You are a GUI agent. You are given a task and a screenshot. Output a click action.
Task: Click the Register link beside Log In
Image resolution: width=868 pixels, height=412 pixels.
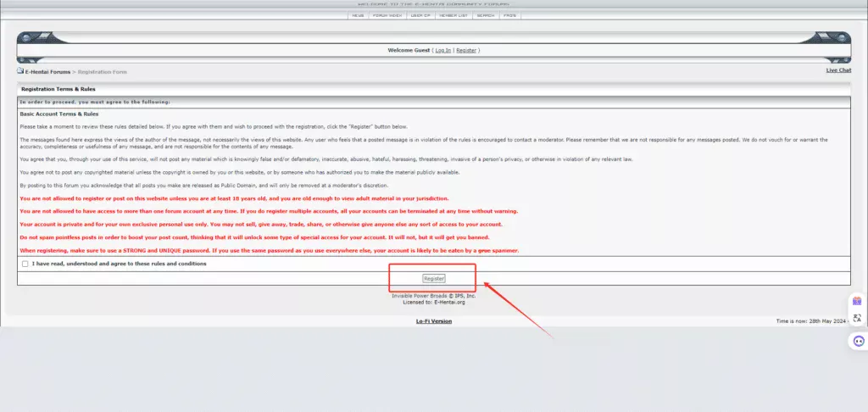pos(465,50)
